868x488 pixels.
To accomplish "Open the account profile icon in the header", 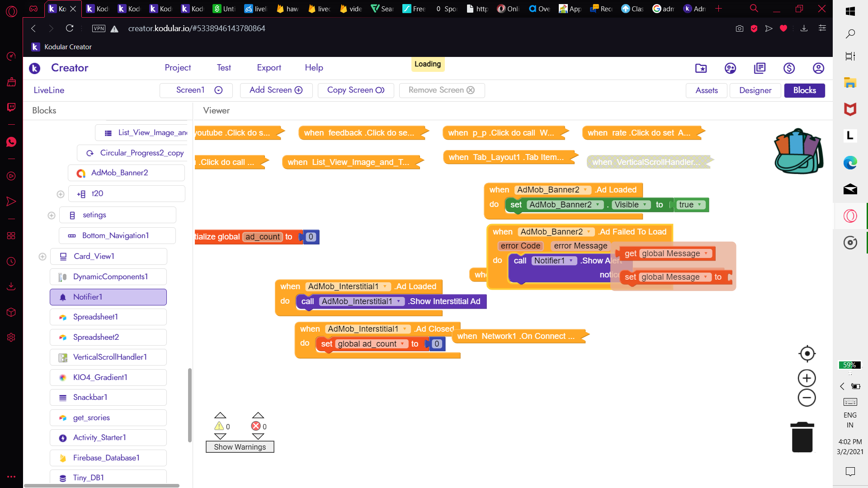I will (818, 68).
